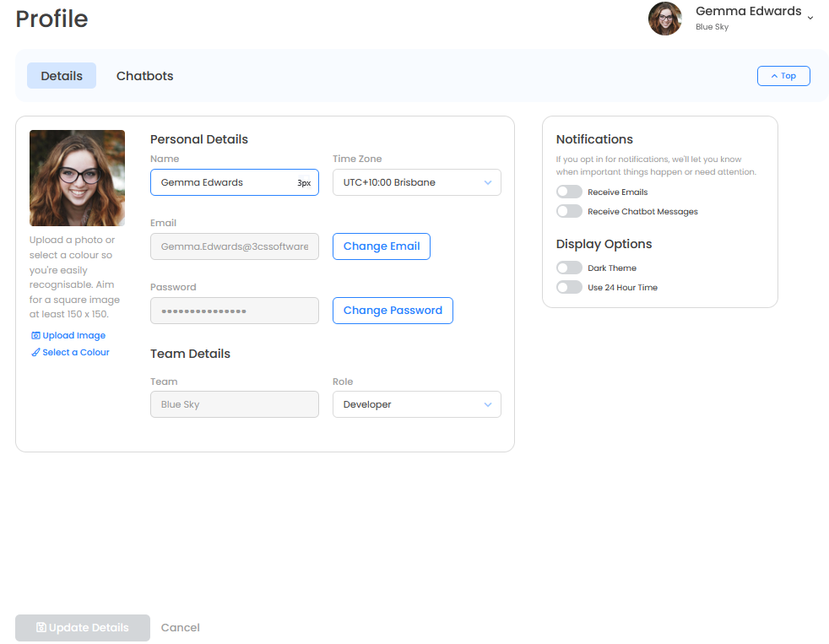Focus the Name input field
This screenshot has height=644, width=829.
click(224, 182)
